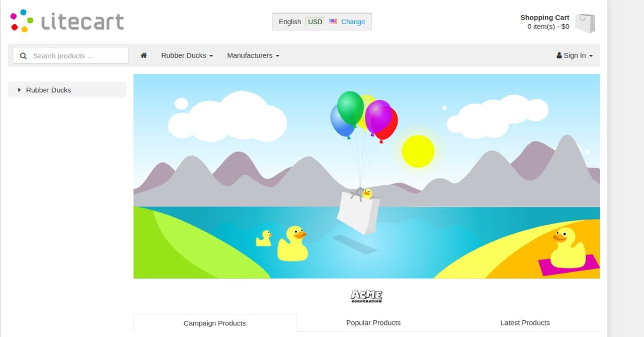The height and width of the screenshot is (337, 644).
Task: Switch to the Popular Products tab
Action: point(373,322)
